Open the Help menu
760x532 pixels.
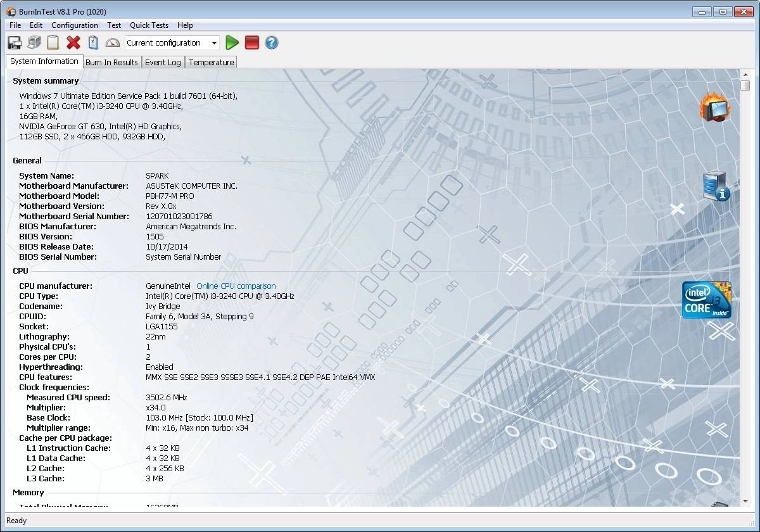coord(185,25)
